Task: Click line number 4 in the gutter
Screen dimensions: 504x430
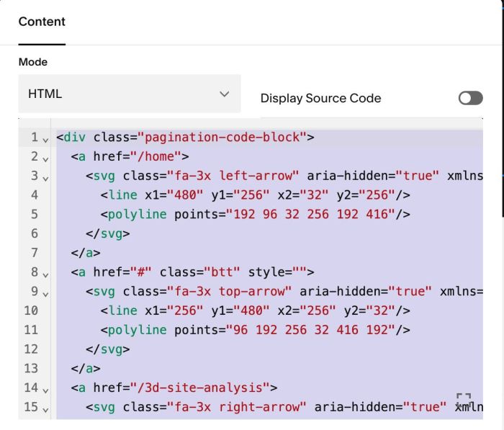Action: (35, 195)
